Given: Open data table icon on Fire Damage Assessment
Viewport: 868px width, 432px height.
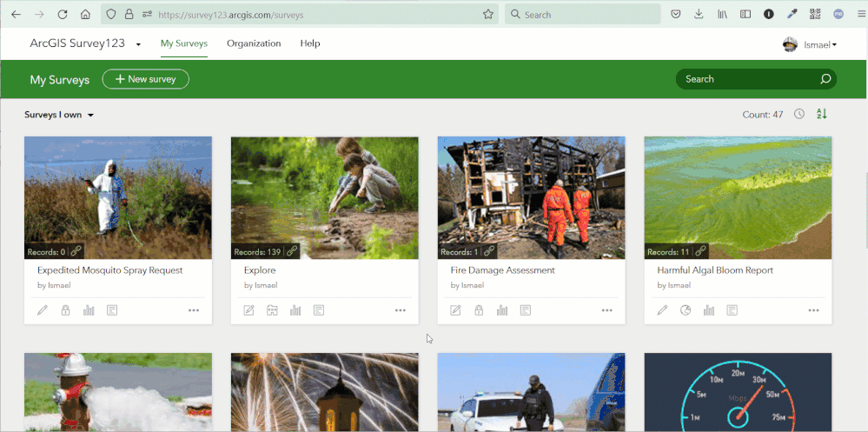Looking at the screenshot, I should tap(526, 310).
